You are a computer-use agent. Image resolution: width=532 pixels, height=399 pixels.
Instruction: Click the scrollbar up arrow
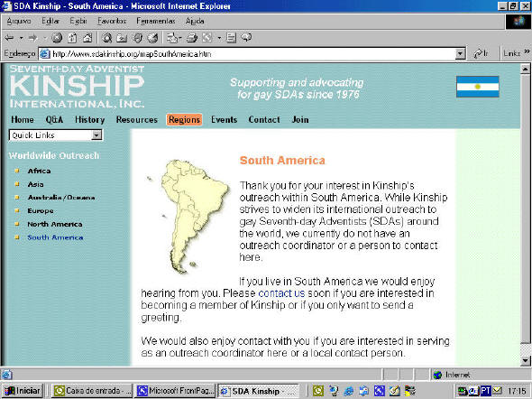525,70
